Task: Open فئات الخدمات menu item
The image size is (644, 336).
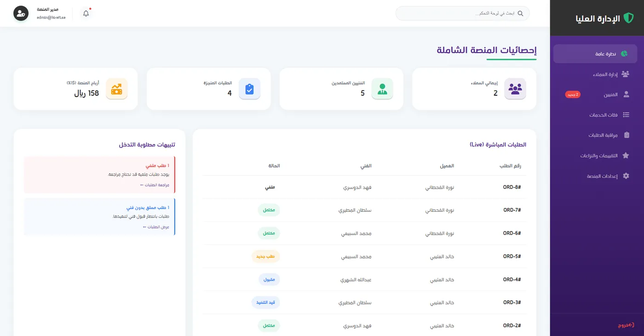Action: (x=595, y=115)
